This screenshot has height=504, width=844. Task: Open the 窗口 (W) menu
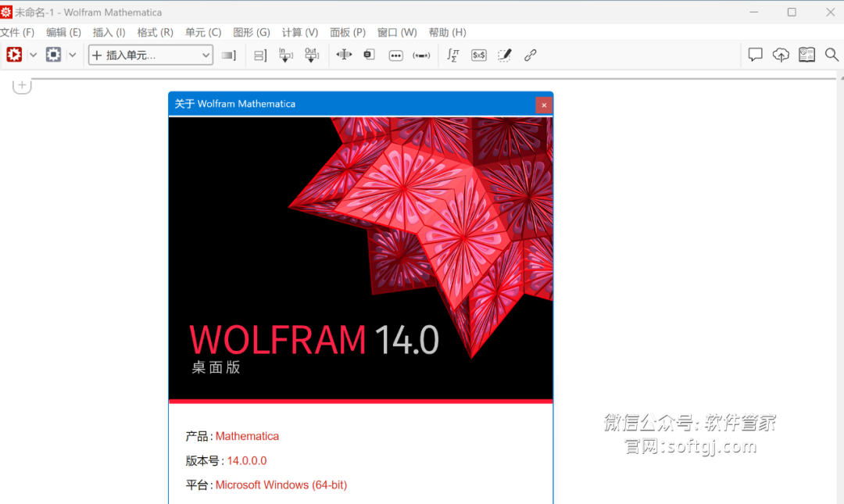pyautogui.click(x=397, y=32)
